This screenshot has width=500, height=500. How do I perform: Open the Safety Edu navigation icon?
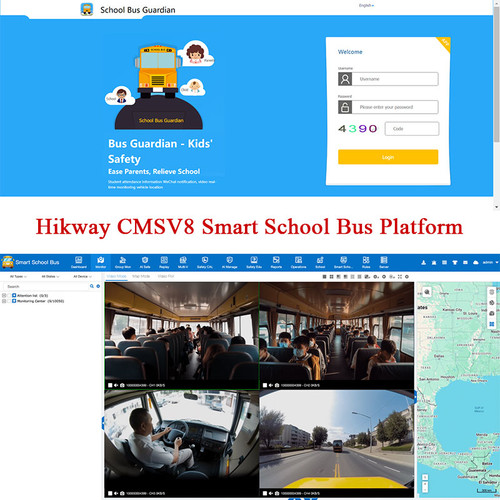tap(254, 262)
